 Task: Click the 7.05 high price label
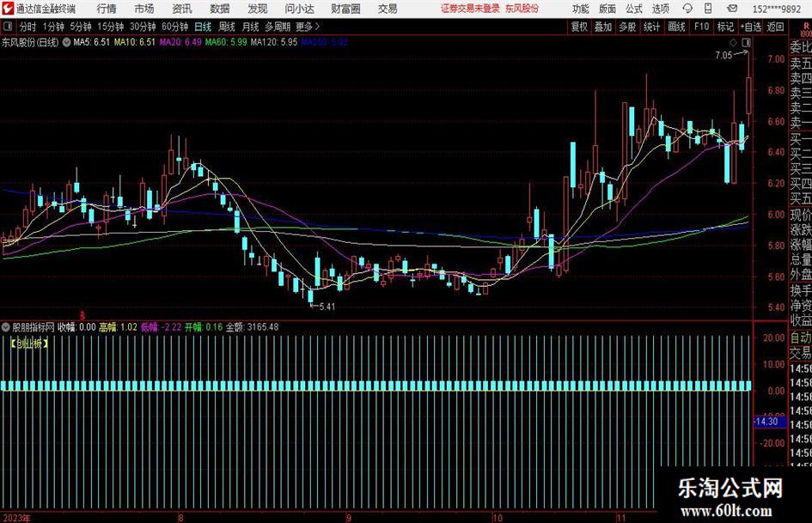[723, 55]
